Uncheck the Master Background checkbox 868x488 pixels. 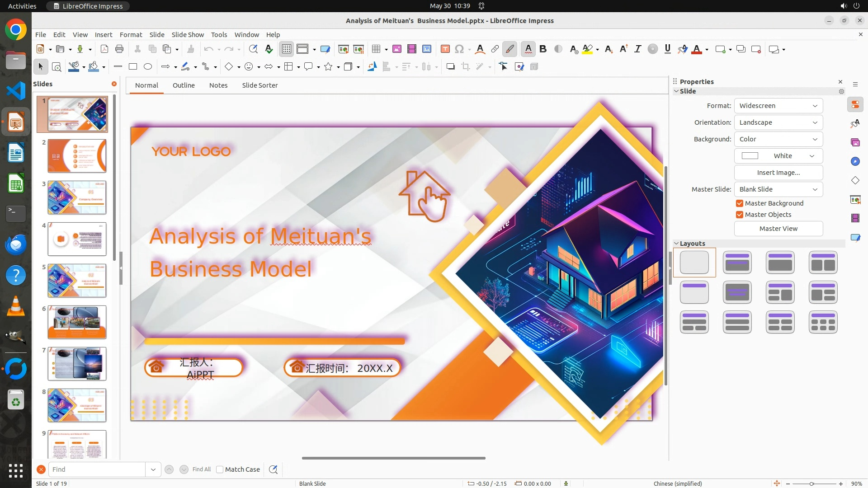click(740, 203)
